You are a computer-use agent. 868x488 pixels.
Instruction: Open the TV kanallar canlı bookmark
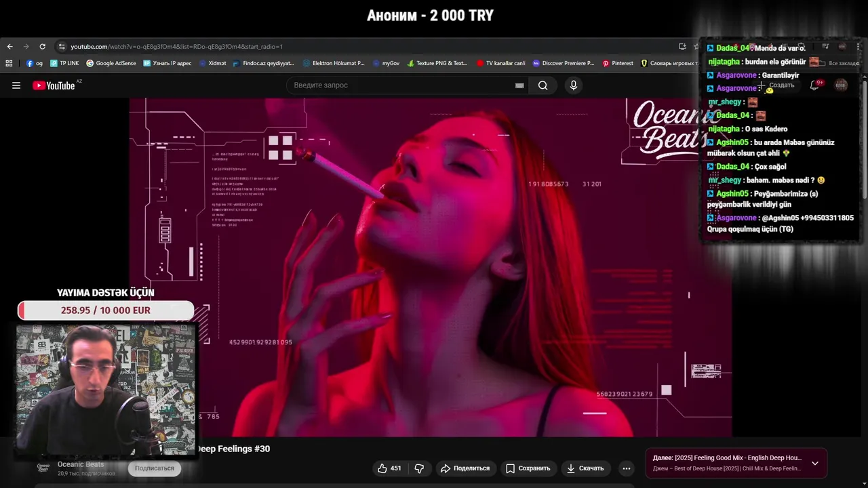click(501, 63)
